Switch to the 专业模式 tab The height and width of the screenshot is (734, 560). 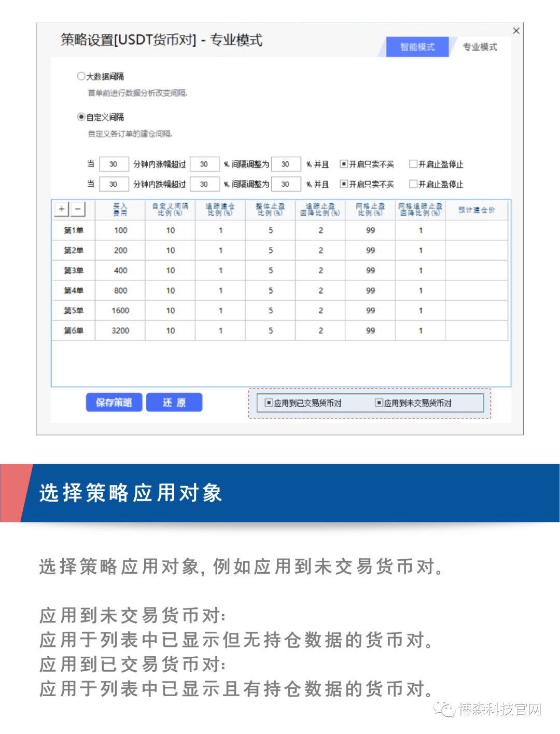[x=480, y=47]
